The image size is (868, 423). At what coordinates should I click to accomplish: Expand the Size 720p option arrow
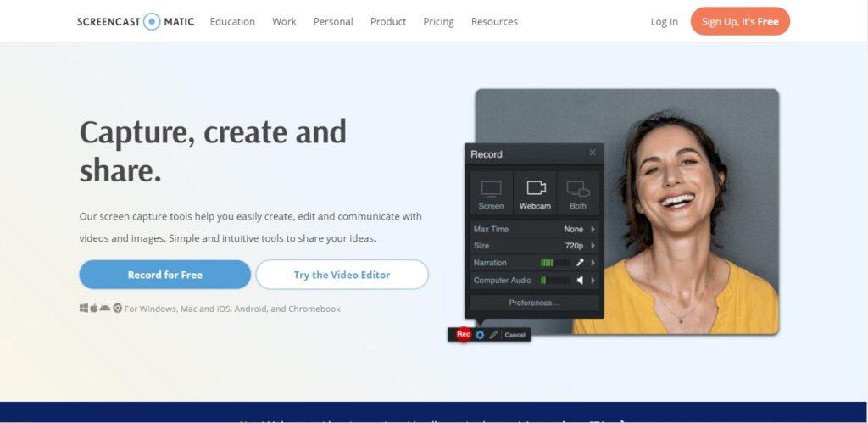[593, 246]
